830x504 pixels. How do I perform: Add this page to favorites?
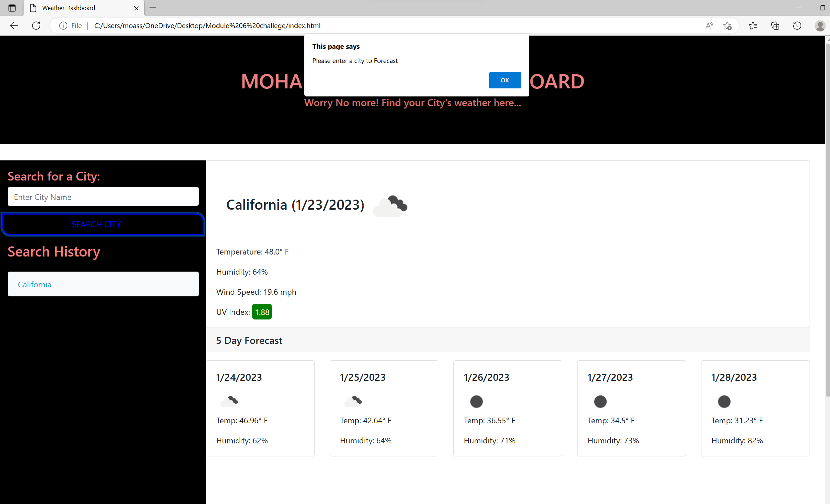point(728,25)
